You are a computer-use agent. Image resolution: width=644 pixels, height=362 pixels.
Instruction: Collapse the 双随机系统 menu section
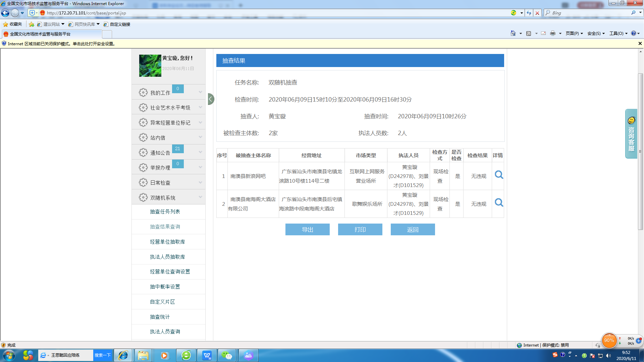tap(201, 197)
